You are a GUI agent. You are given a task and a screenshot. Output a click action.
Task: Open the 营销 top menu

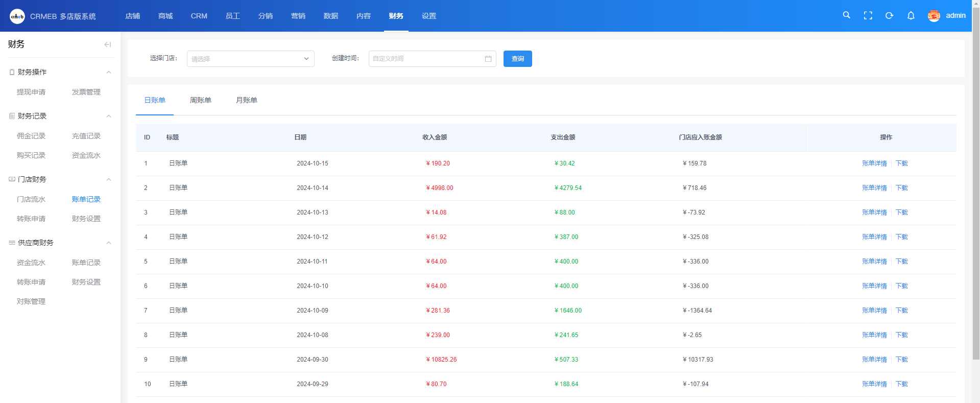[298, 16]
